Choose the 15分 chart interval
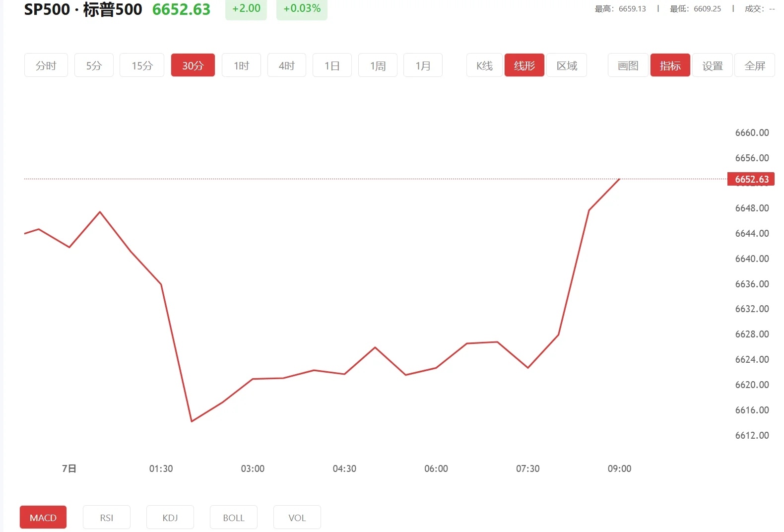Image resolution: width=784 pixels, height=532 pixels. 142,66
